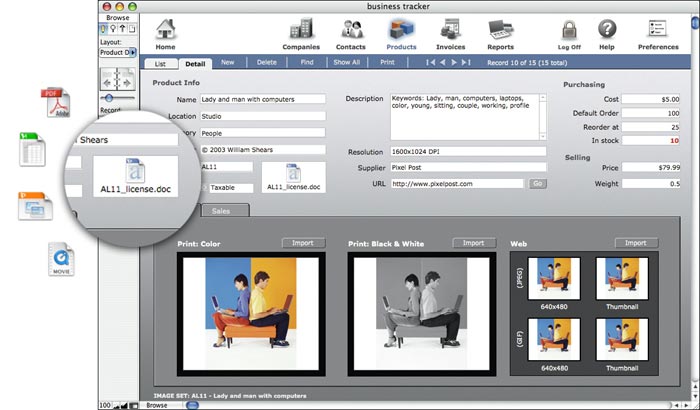Go to the Home screen icon

click(x=165, y=29)
